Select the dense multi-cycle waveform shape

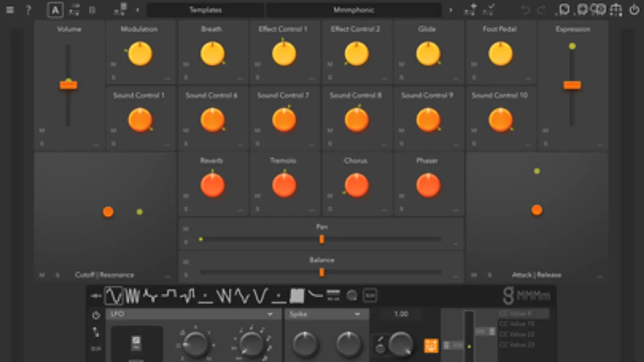[x=132, y=296]
